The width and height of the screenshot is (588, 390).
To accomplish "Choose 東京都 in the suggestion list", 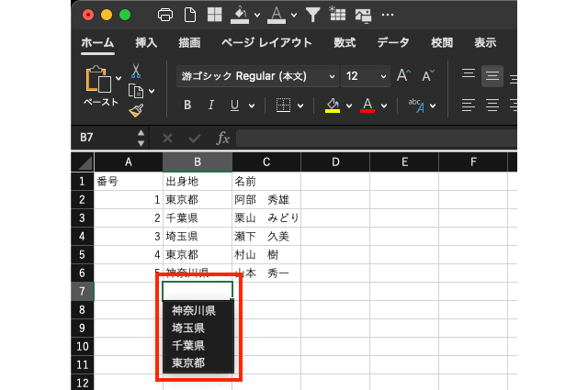I will click(x=188, y=362).
